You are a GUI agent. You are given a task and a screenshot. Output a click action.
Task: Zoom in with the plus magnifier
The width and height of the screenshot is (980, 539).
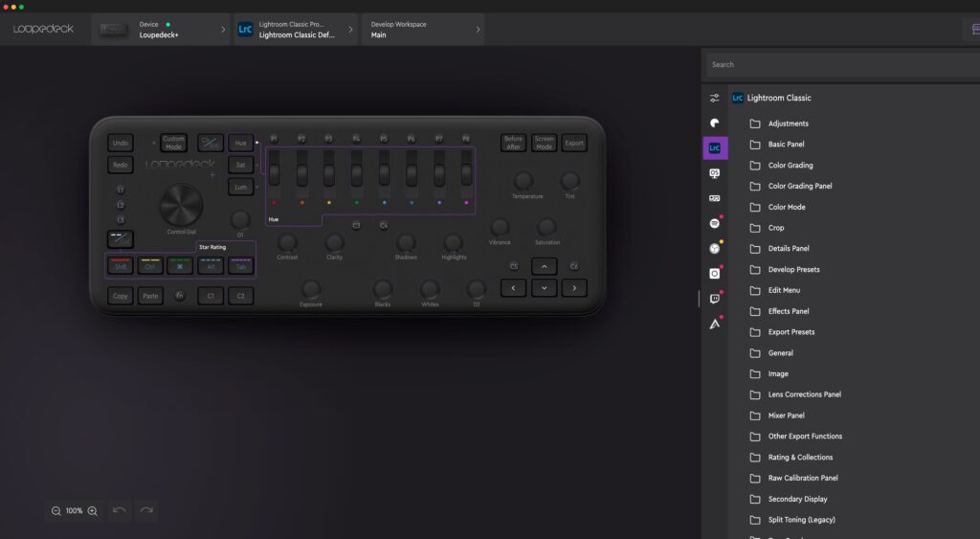[93, 511]
